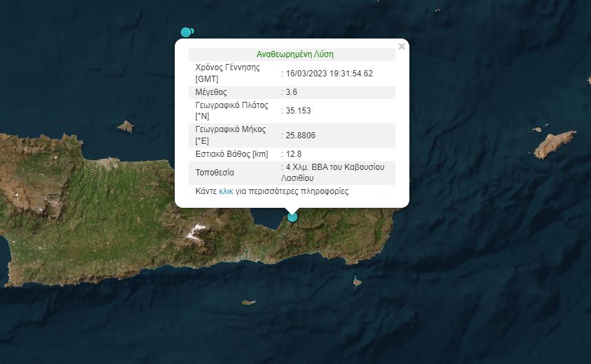The width and height of the screenshot is (591, 364).
Task: Click the snow-capped mountain on Crete
Action: [x=196, y=230]
